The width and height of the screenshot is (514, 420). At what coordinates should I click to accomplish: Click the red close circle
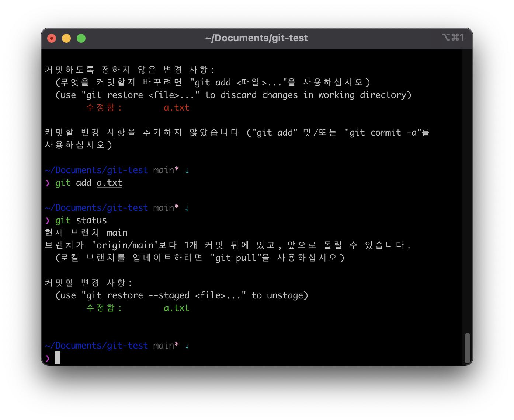52,38
